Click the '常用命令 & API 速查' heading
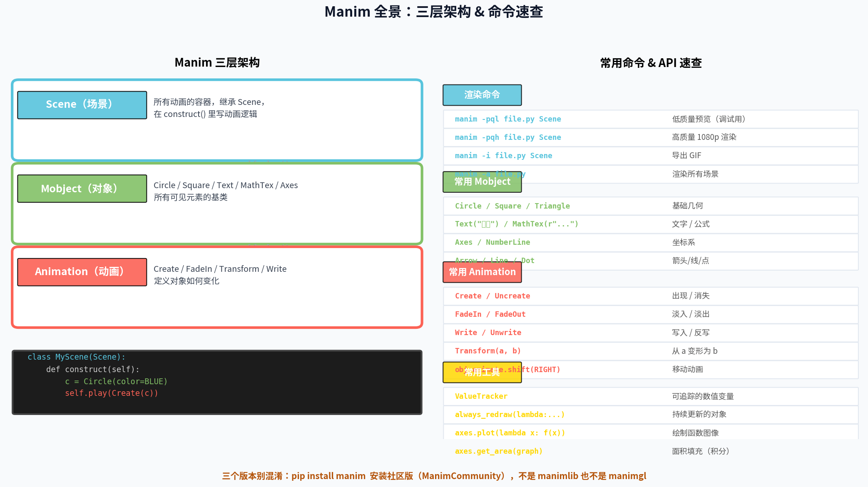 click(651, 63)
